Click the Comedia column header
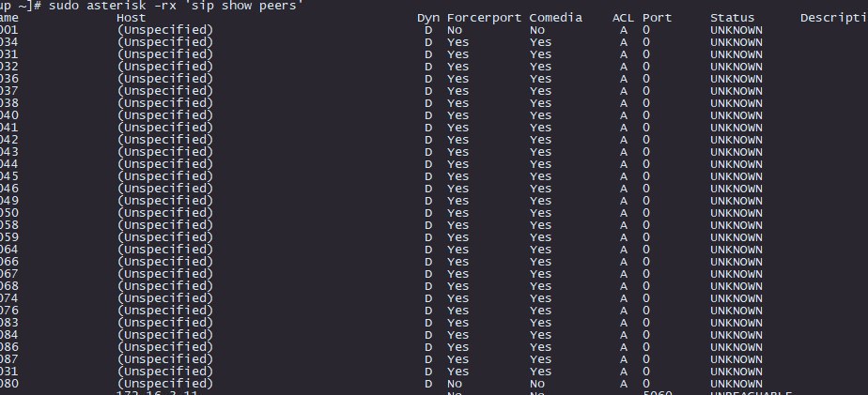 (x=556, y=18)
